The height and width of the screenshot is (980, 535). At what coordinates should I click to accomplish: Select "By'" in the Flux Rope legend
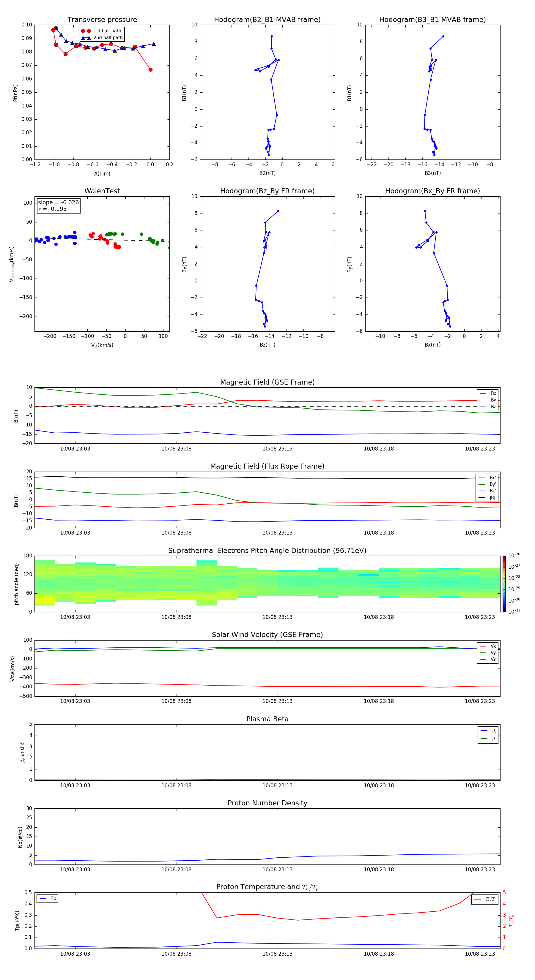(x=487, y=484)
